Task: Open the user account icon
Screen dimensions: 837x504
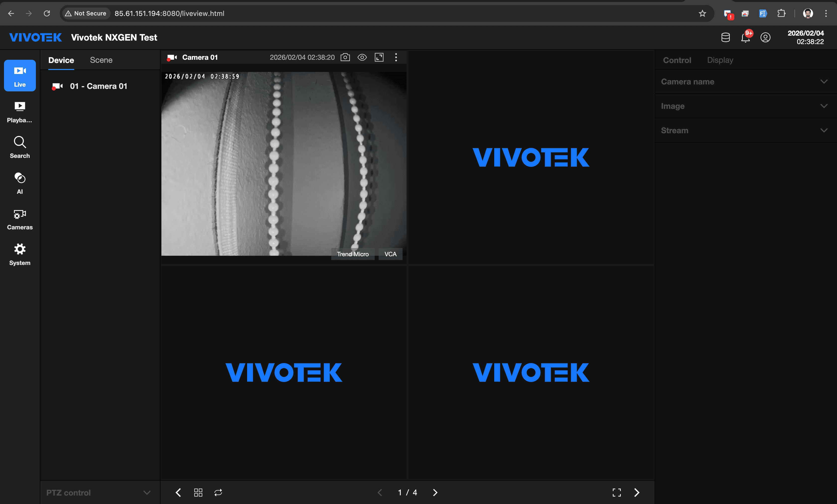Action: (765, 37)
